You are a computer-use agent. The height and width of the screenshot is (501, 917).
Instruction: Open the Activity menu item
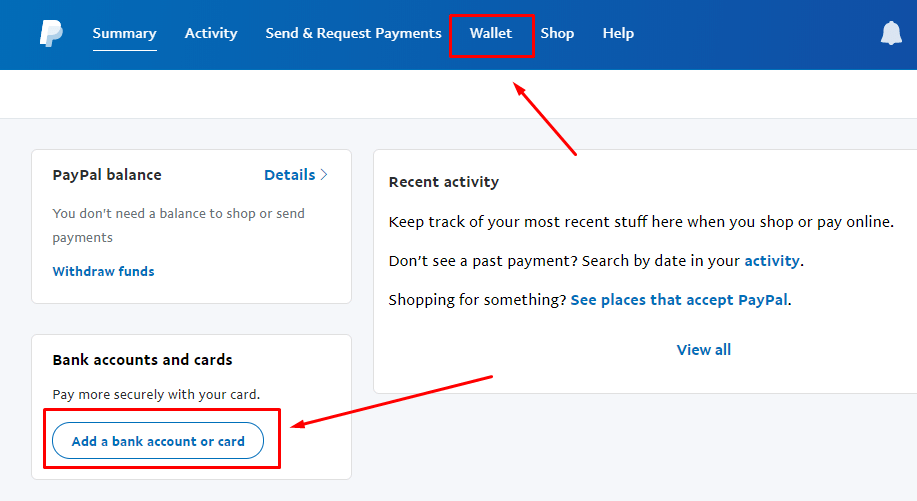click(211, 33)
